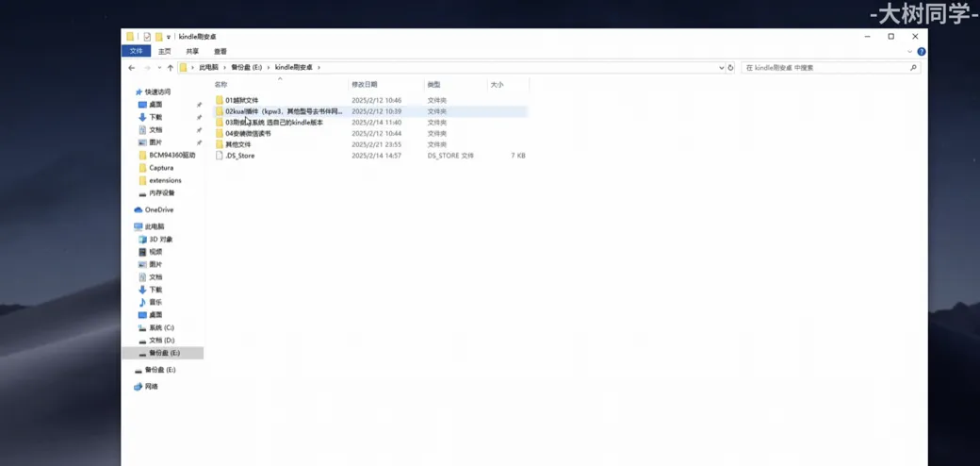Open the 文档 (D:) drive
Image resolution: width=980 pixels, height=466 pixels.
coord(161,341)
